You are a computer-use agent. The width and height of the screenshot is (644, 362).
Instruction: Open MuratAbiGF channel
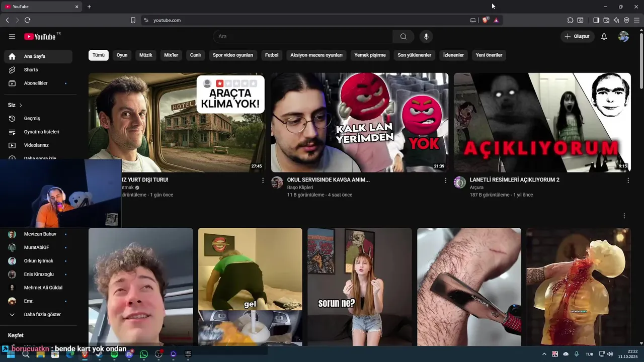tap(38, 247)
